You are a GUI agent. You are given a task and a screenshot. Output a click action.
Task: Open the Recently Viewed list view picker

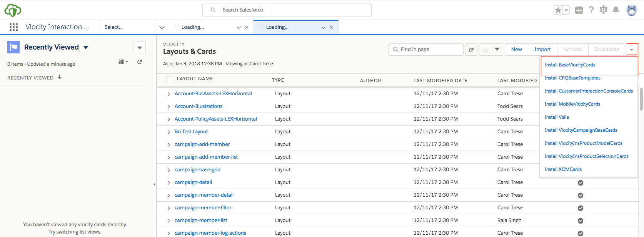[56, 47]
